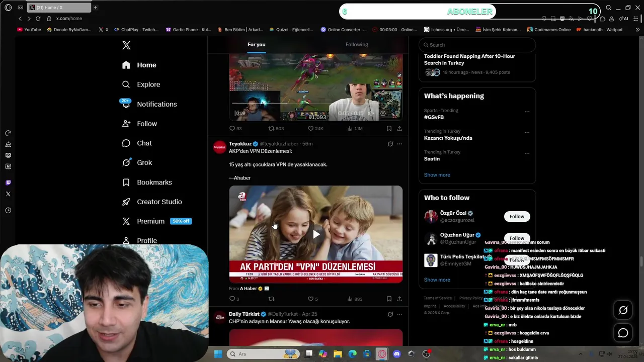This screenshot has height=362, width=644.
Task: Like the gaming video post (24K)
Action: click(x=315, y=128)
